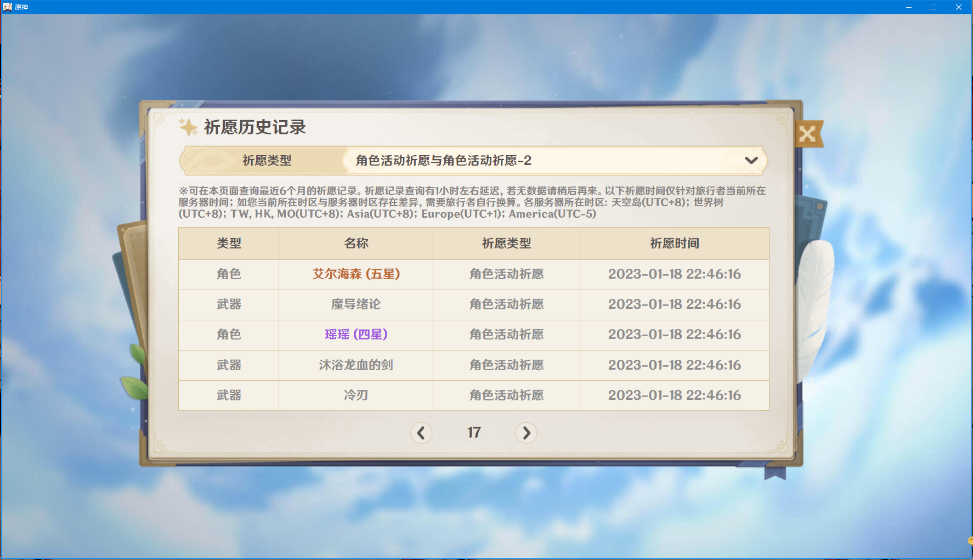Click the sparkle icon beside 祈愿历史记录
973x560 pixels.
[x=188, y=127]
